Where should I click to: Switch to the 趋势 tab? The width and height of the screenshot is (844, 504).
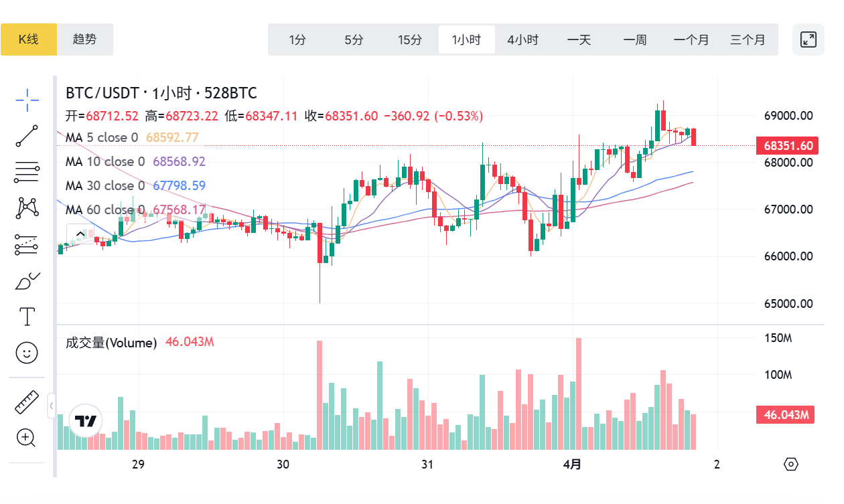tap(85, 39)
